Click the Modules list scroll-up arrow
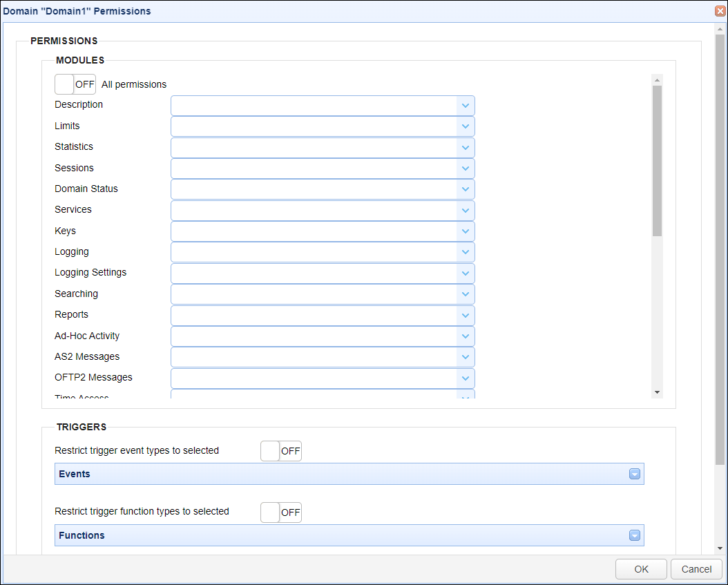 (657, 80)
